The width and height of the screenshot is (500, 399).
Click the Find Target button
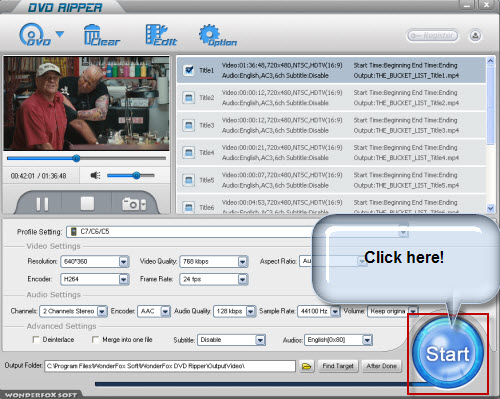(338, 366)
